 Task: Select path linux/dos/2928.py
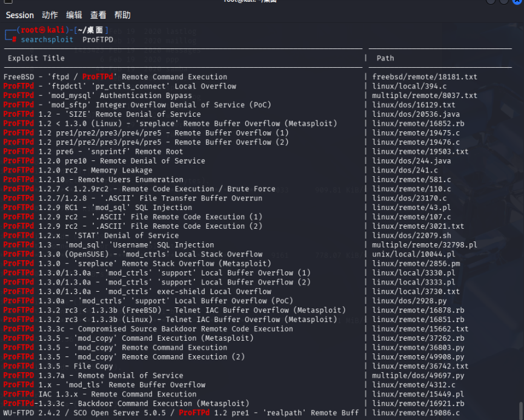tap(410, 301)
